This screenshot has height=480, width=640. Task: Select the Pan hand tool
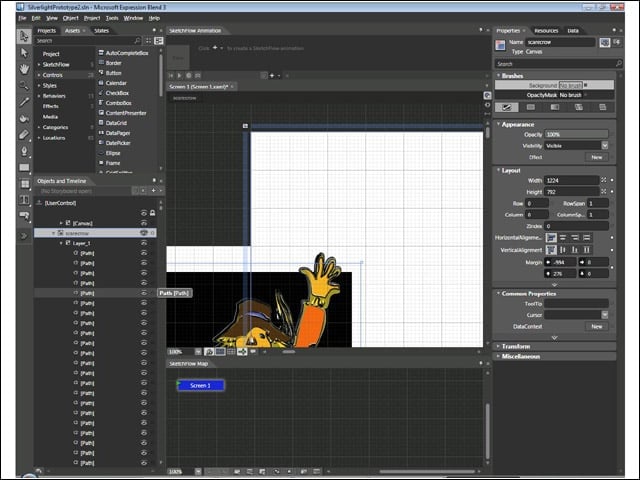(x=24, y=69)
